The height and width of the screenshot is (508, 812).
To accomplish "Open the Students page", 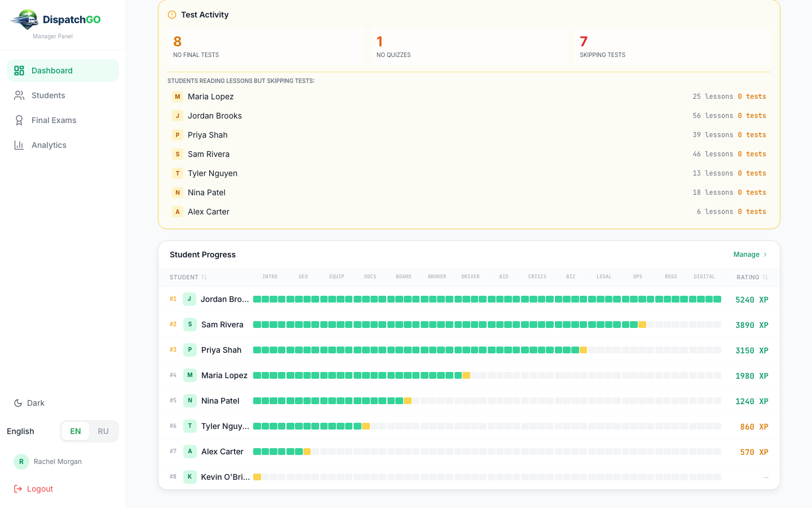I will (63, 95).
